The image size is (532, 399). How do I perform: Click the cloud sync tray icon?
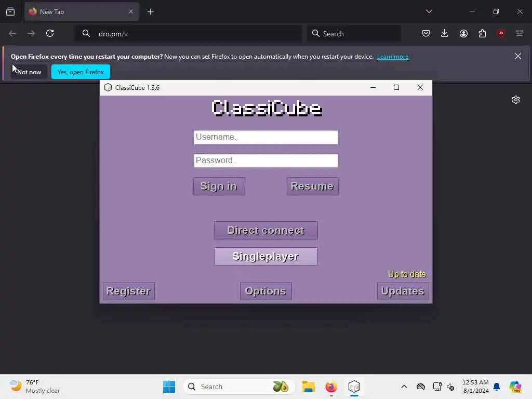(421, 387)
